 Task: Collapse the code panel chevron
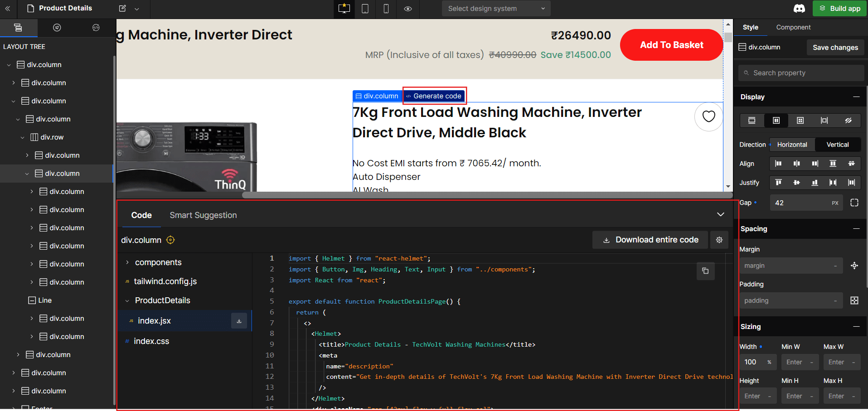[x=721, y=214]
